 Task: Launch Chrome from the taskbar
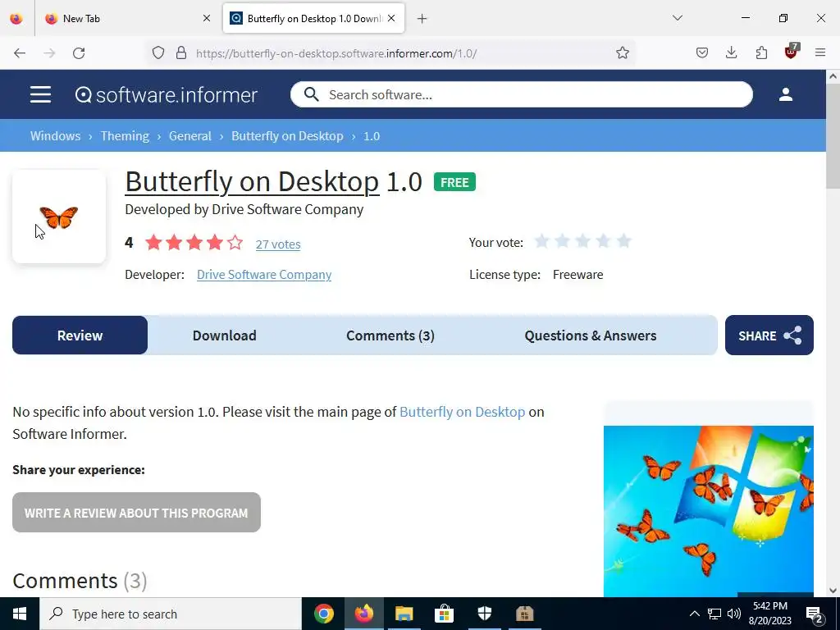(x=323, y=614)
